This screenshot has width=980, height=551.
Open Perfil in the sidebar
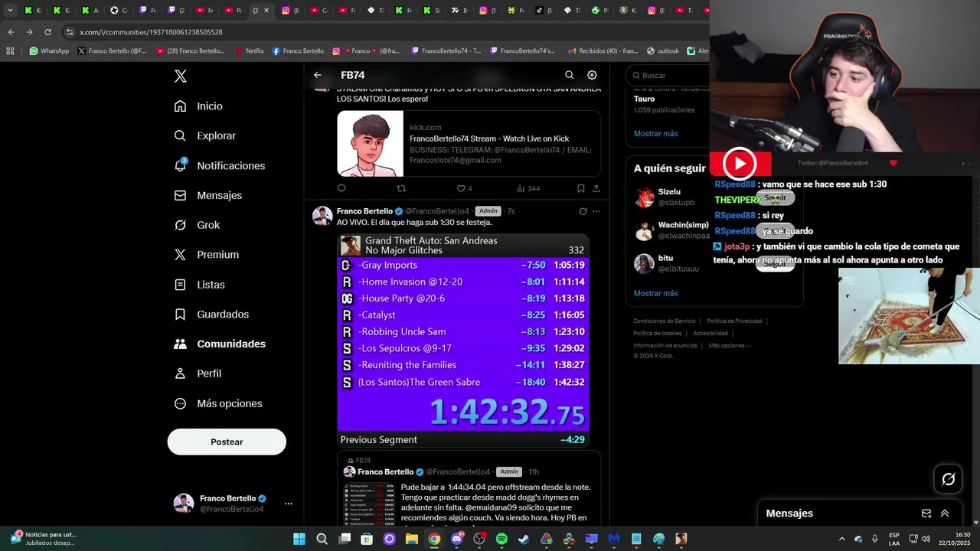198,373
